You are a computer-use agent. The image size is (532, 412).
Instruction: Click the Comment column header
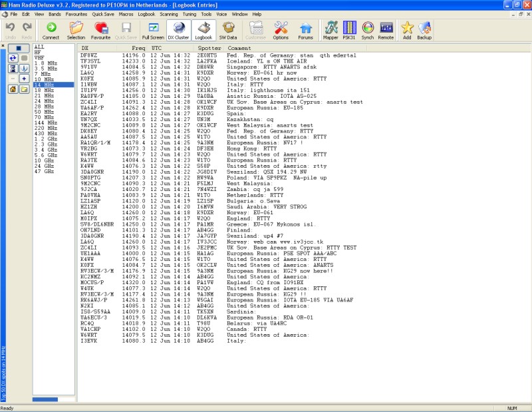296,48
